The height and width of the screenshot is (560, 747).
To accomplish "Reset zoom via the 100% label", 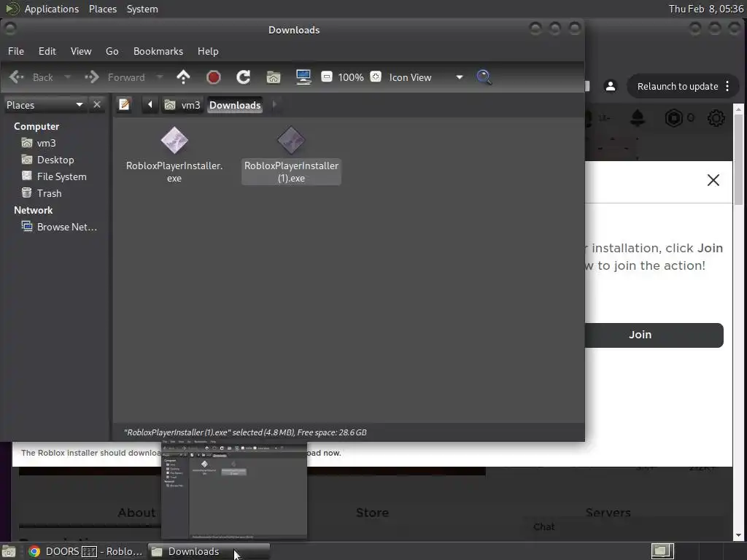I will (x=351, y=77).
